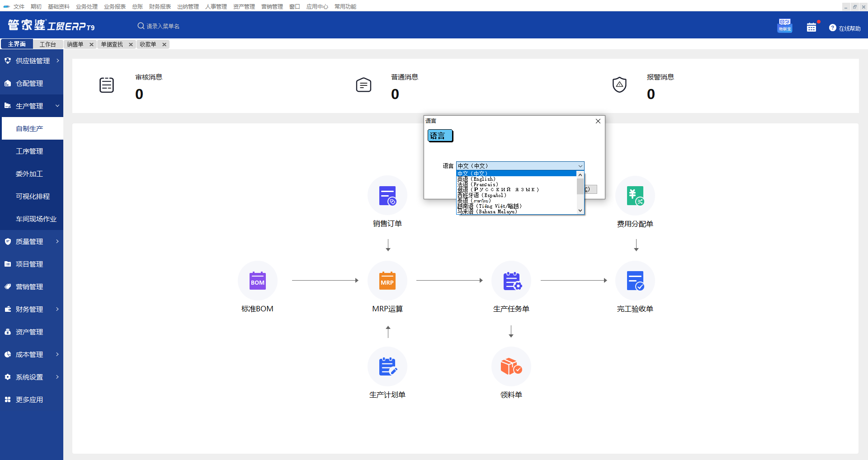The width and height of the screenshot is (868, 460).
Task: Close the 单据查找 tab
Action: pos(131,44)
